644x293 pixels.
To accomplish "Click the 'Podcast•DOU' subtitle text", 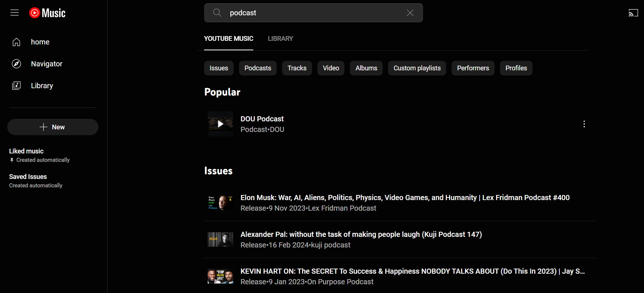I will coord(262,129).
